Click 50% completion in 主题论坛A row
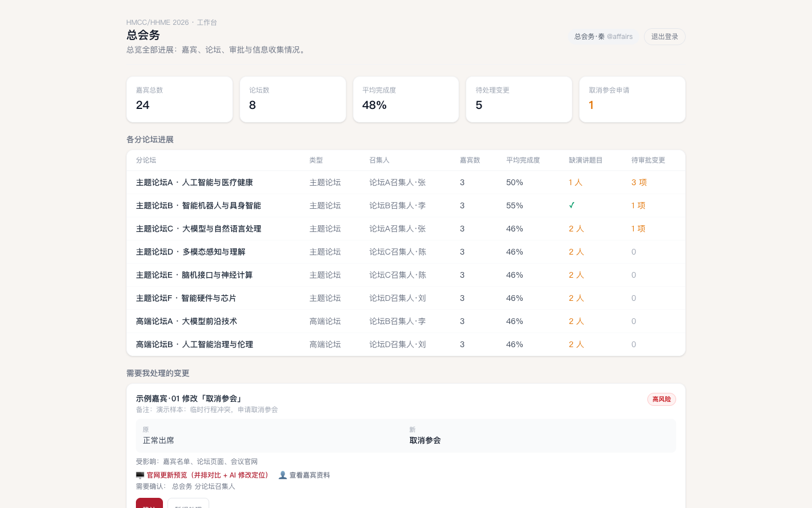Image resolution: width=812 pixels, height=508 pixels. pos(515,182)
